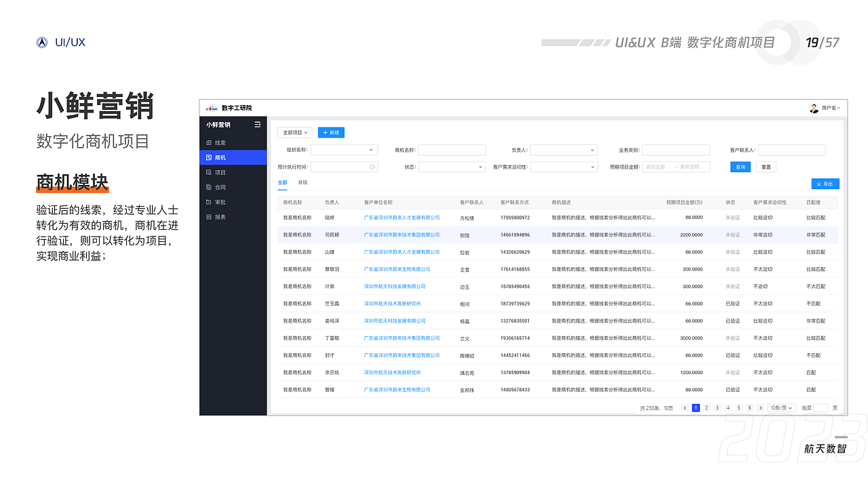
Task: Switch to the 全部 tab
Action: point(282,183)
